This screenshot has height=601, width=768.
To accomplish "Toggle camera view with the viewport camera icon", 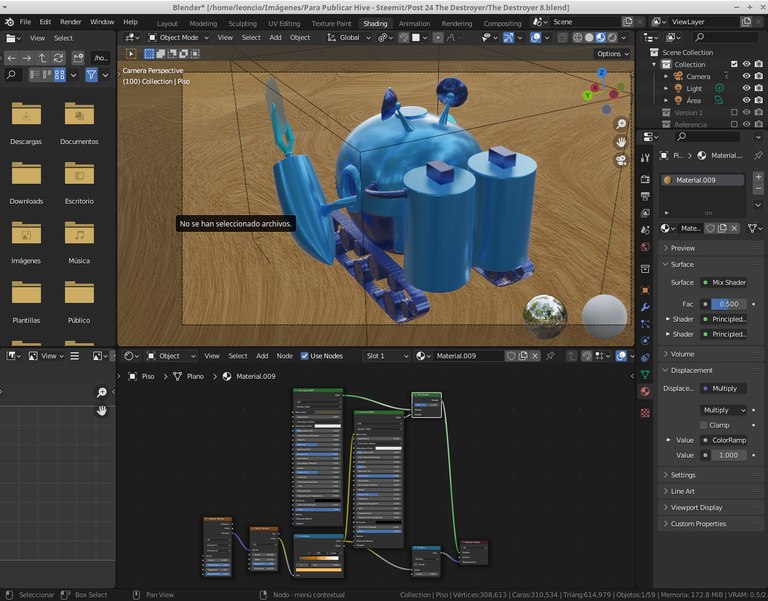I will tap(621, 160).
